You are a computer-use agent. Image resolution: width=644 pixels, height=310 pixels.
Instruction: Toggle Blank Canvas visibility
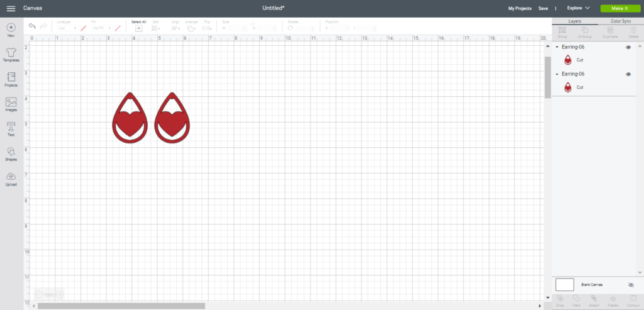(631, 285)
